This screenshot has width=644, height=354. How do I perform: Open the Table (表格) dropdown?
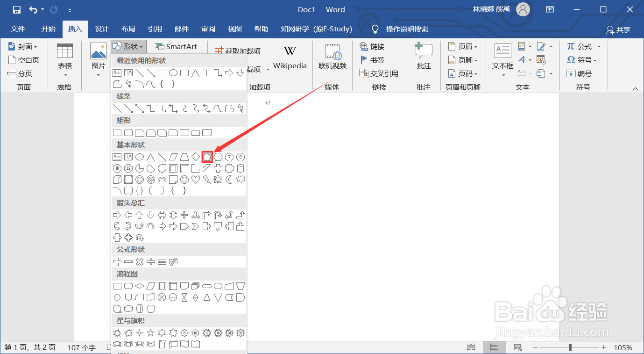65,61
